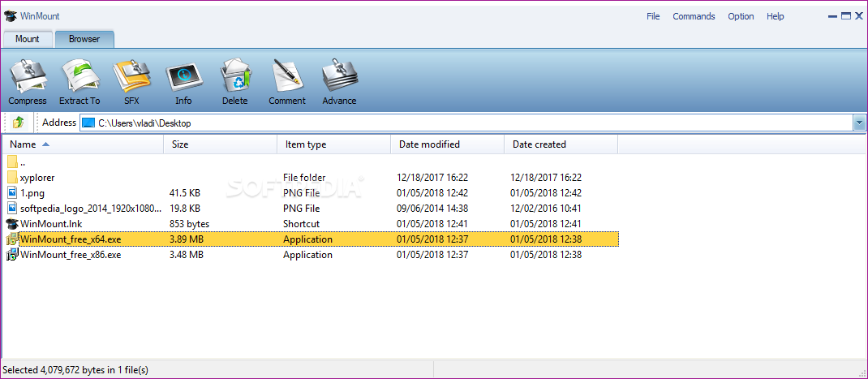Screen dimensions: 868x379
Task: Click the 3.89 MB size value
Action: coord(187,239)
